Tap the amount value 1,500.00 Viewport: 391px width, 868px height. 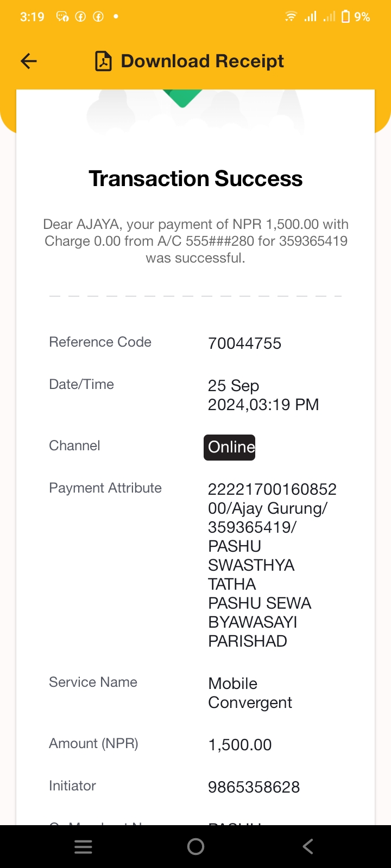[240, 745]
